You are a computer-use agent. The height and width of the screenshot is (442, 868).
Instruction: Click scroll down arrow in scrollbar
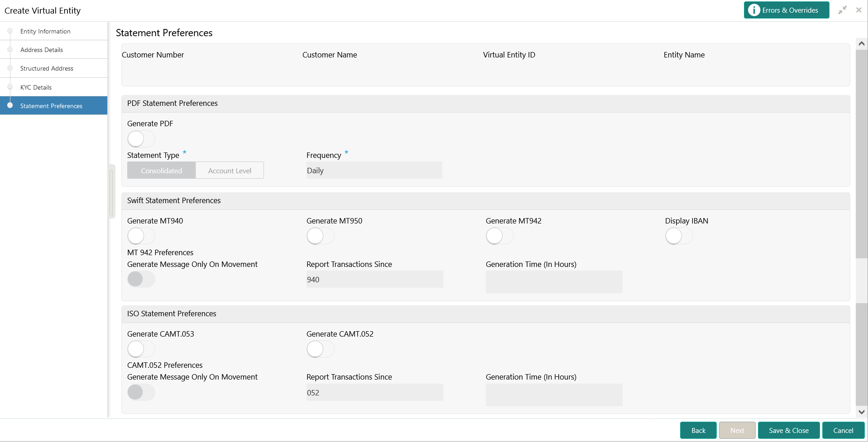861,412
